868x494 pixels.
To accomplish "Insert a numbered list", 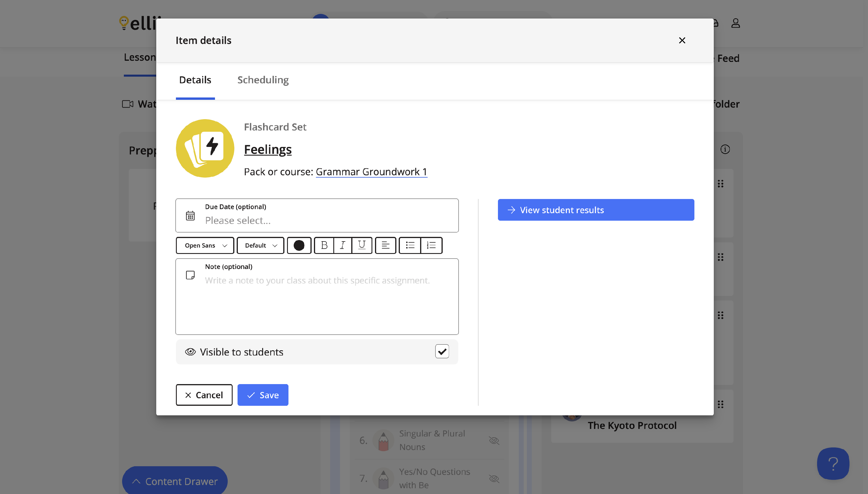I will click(431, 245).
